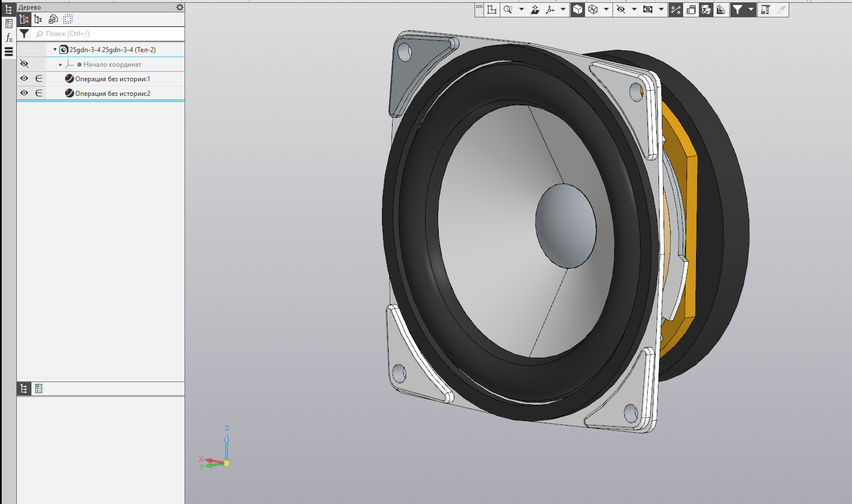Open the parameters checklist side tab
852x504 pixels.
(9, 24)
